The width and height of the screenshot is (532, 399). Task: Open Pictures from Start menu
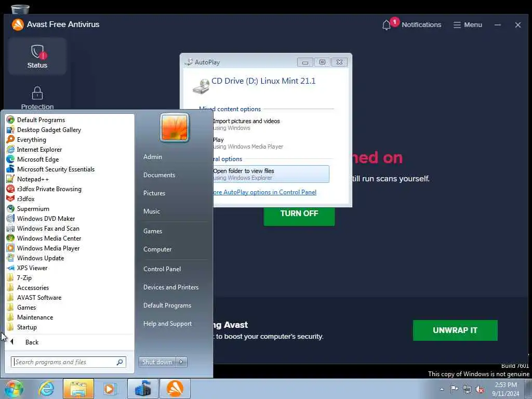(154, 193)
